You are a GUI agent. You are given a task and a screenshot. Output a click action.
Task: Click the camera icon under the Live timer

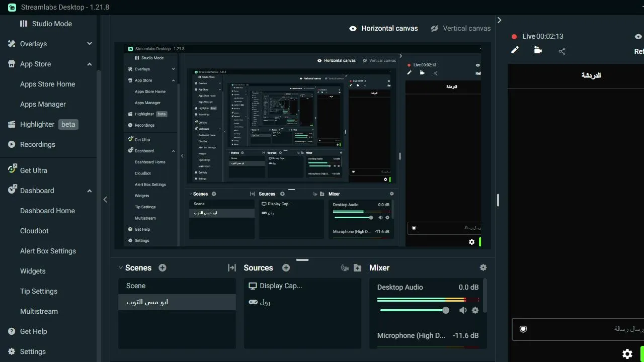point(538,50)
